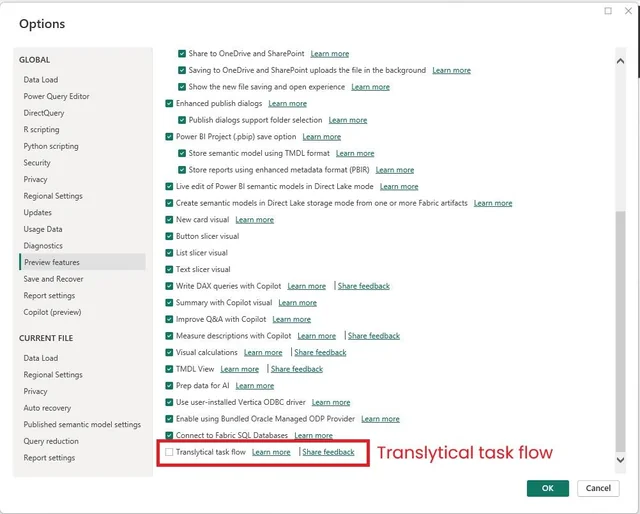Open Global Regional Settings
The width and height of the screenshot is (640, 514).
[53, 196]
